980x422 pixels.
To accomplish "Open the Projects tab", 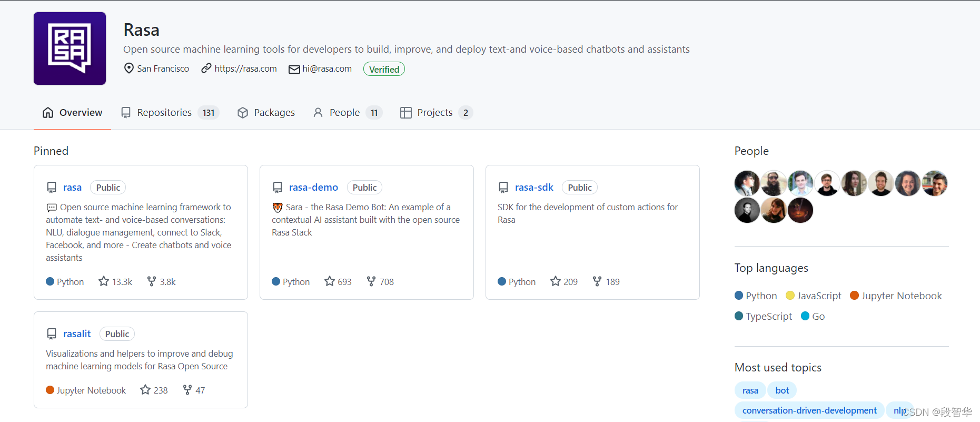I will click(437, 113).
